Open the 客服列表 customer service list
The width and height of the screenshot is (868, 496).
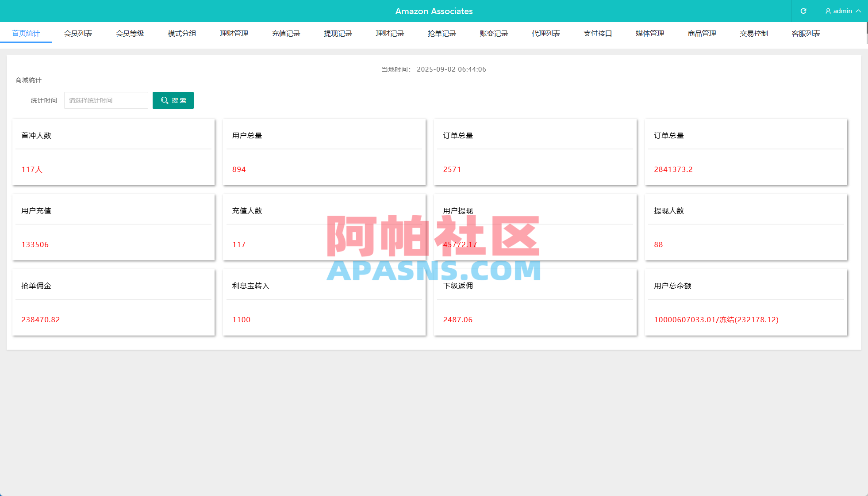pyautogui.click(x=806, y=33)
